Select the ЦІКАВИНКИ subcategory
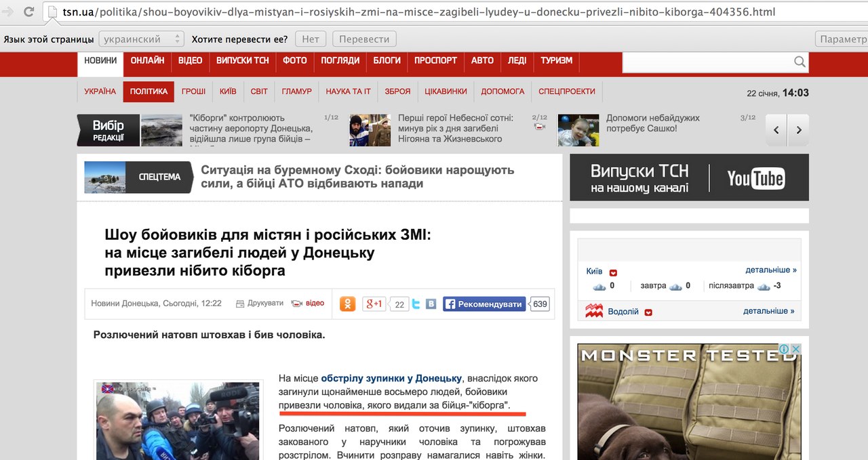Screen dimensions: 868x460 point(446,91)
